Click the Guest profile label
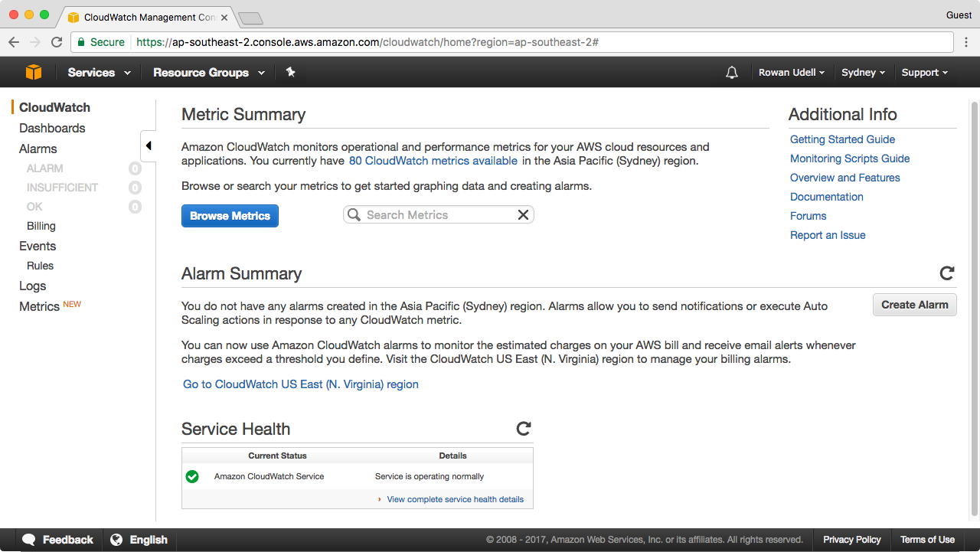This screenshot has width=980, height=552. [x=959, y=15]
